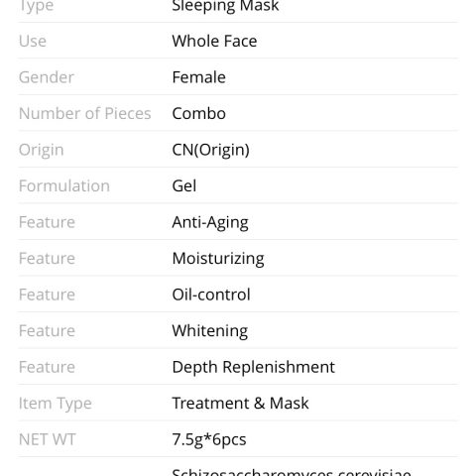This screenshot has width=476, height=476.
Task: Click the 'Depth Replenishment' feature value
Action: [x=254, y=367]
